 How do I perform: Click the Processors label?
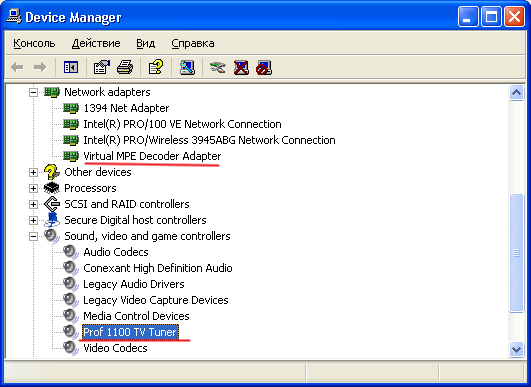pos(90,188)
